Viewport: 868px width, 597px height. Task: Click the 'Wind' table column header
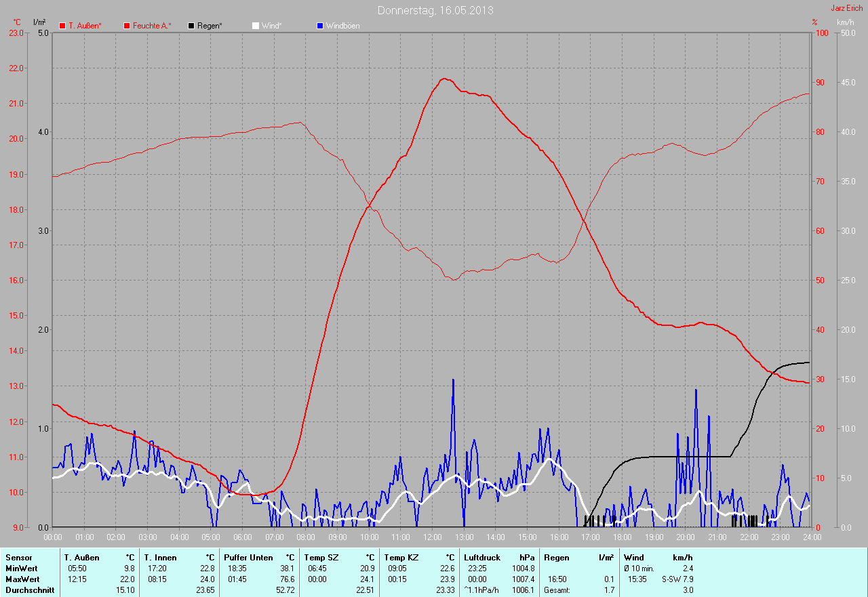tap(634, 558)
